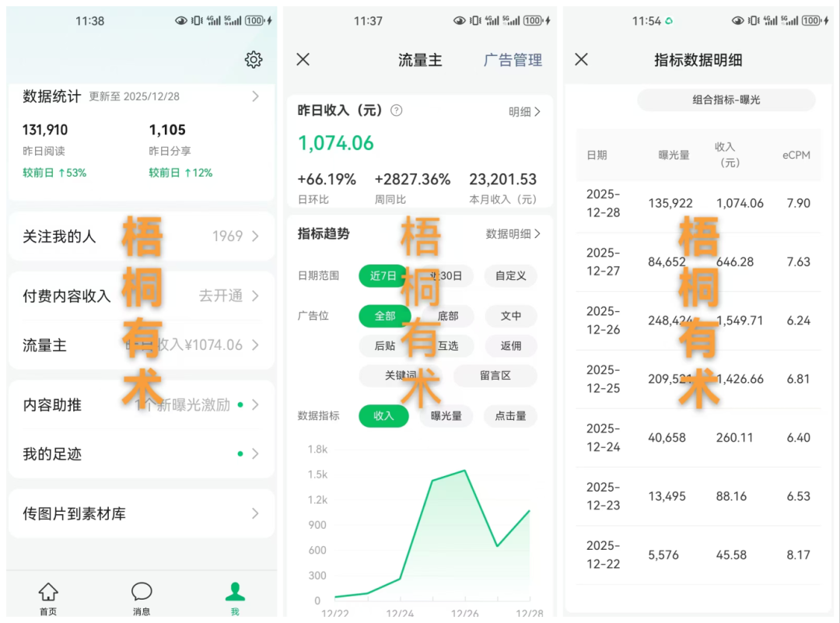Tap 1,105 昨日分享 stat
The image size is (840, 623).
pos(167,130)
